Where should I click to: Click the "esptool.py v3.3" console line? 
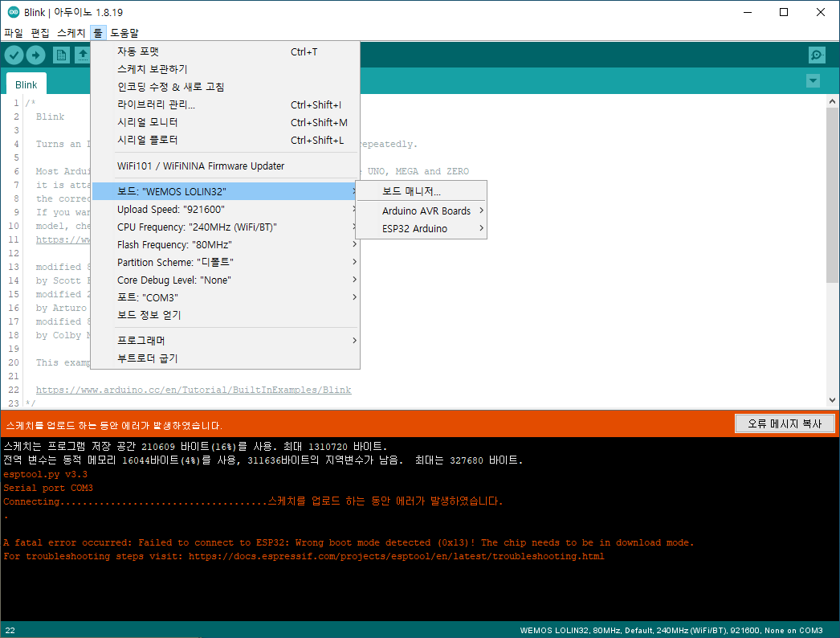45,474
